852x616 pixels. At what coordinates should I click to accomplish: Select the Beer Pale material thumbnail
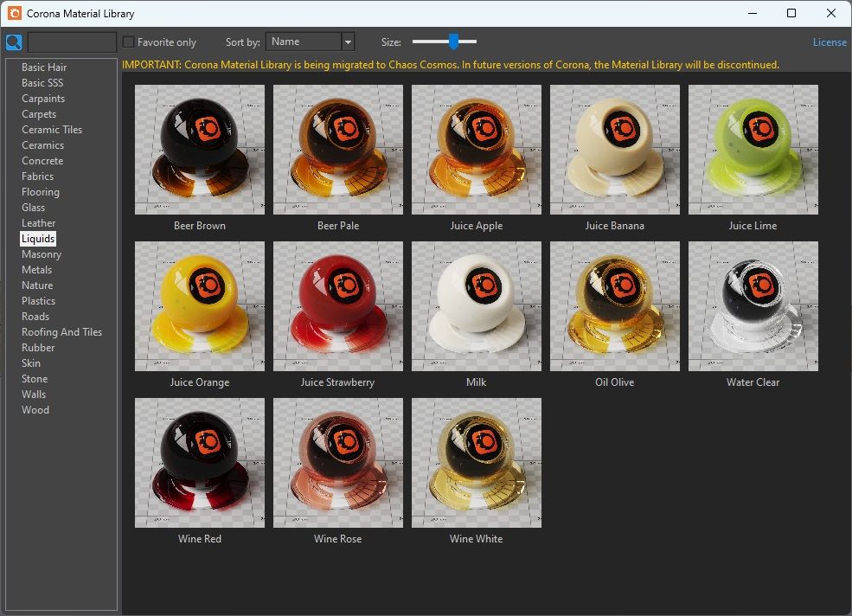338,150
